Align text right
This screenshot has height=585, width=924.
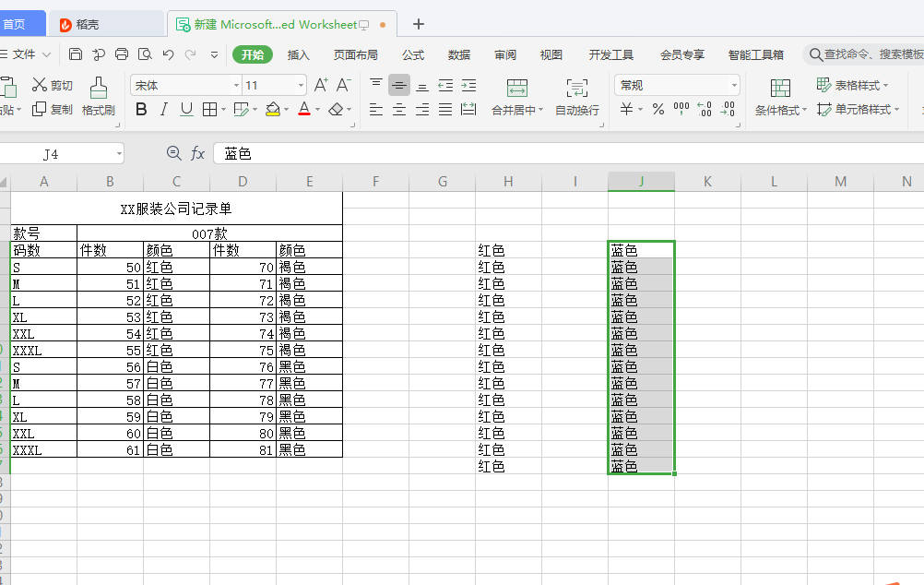pos(422,109)
